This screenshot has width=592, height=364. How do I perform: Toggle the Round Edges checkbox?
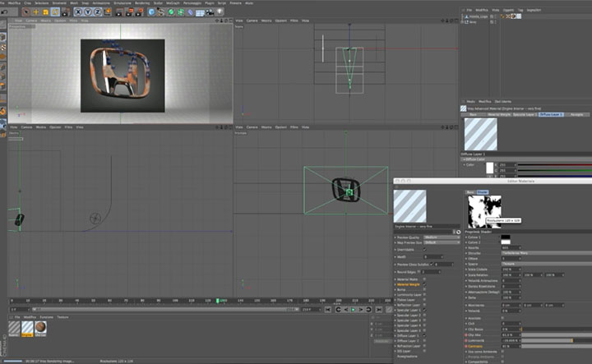tap(419, 272)
